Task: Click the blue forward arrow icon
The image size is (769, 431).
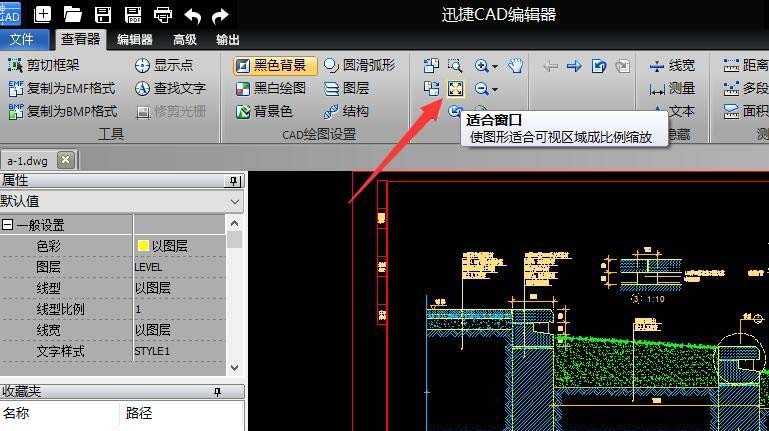Action: point(574,65)
